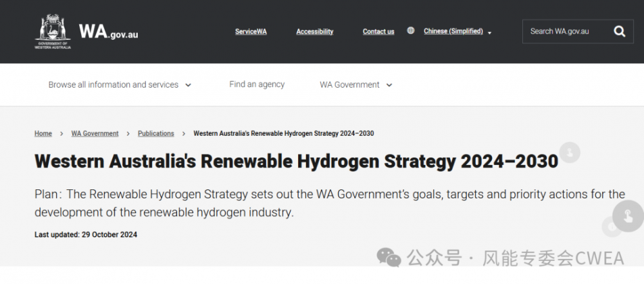Viewport: 644px width, 284px height.
Task: Navigate to Publications in the breadcrumb
Action: click(156, 133)
